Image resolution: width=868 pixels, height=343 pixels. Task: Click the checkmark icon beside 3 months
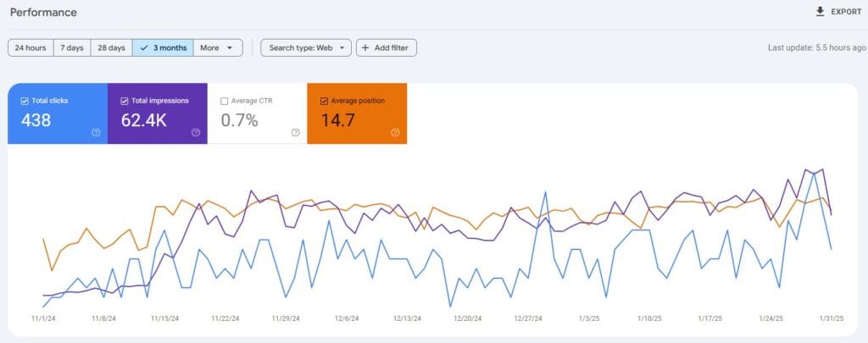pos(144,48)
